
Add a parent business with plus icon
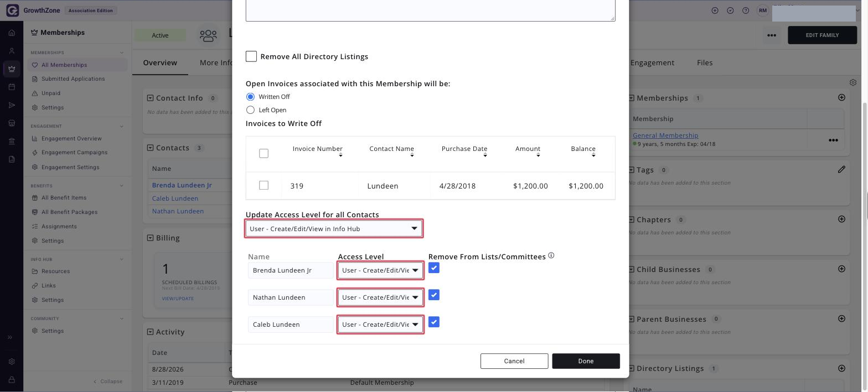click(841, 318)
